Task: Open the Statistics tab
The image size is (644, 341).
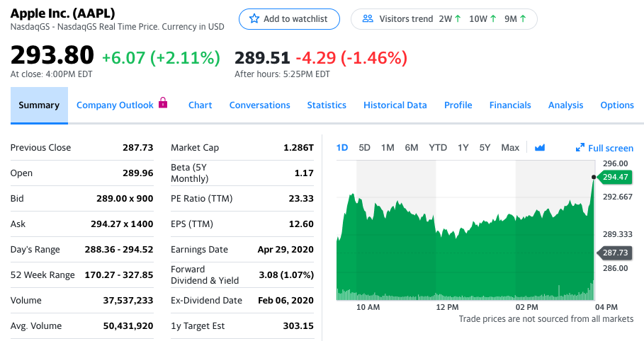Action: (x=327, y=105)
